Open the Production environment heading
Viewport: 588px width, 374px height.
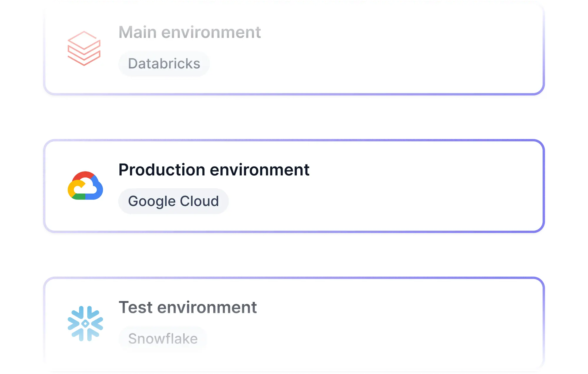coord(214,170)
